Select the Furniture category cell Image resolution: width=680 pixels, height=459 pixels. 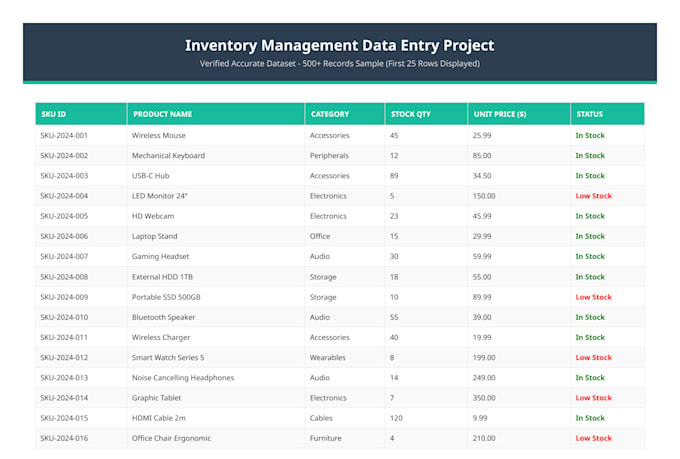coord(345,438)
